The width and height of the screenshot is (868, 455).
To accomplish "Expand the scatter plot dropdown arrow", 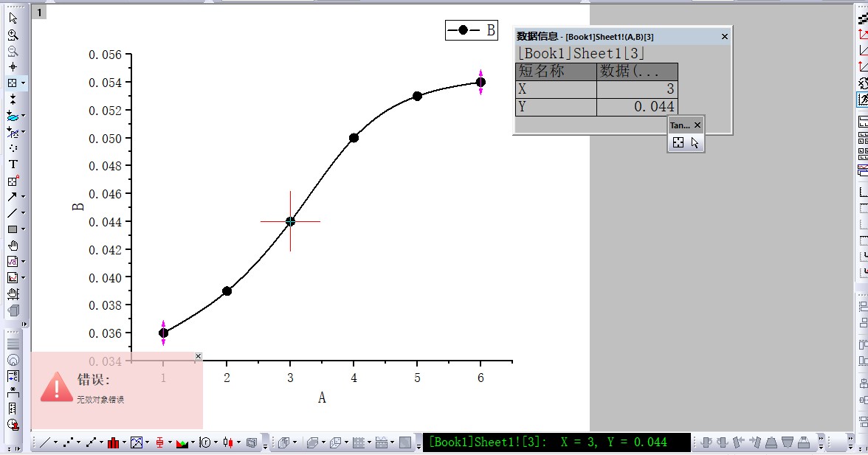I will [x=79, y=443].
